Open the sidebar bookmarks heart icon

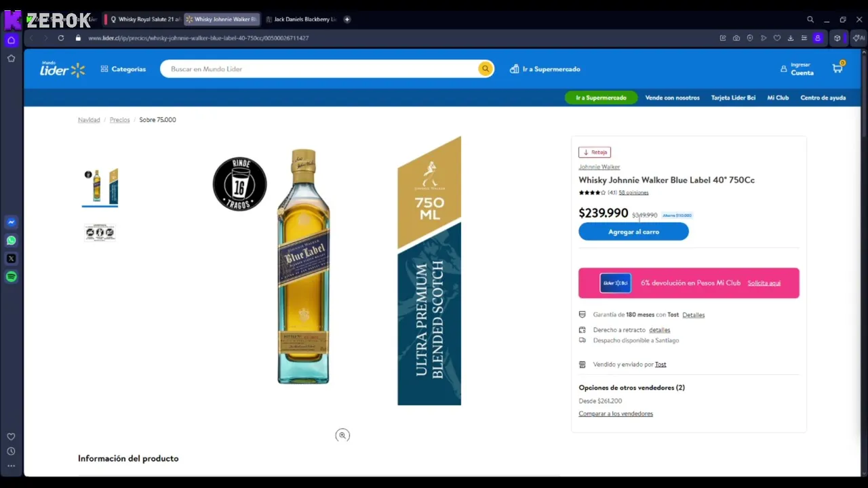click(x=11, y=436)
